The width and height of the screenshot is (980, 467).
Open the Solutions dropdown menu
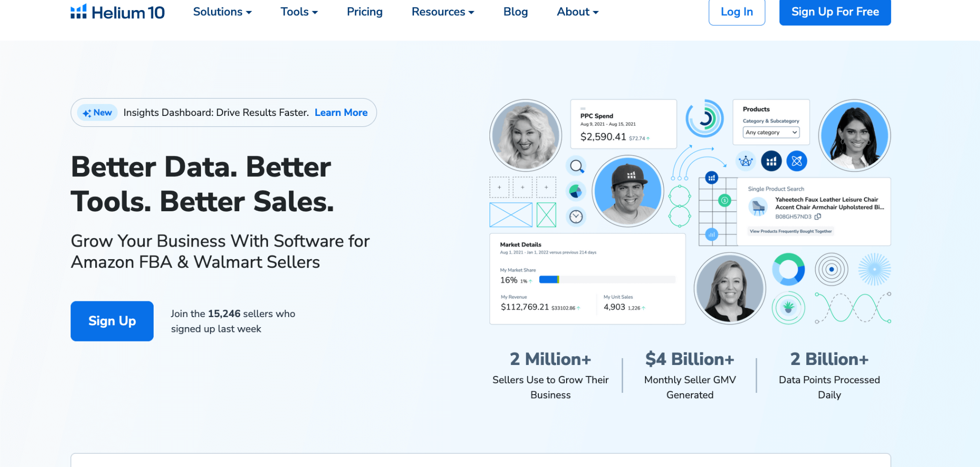pyautogui.click(x=222, y=12)
